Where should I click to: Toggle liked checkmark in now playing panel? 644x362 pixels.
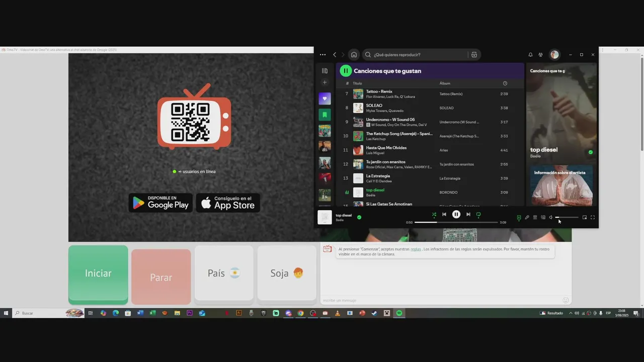[591, 152]
